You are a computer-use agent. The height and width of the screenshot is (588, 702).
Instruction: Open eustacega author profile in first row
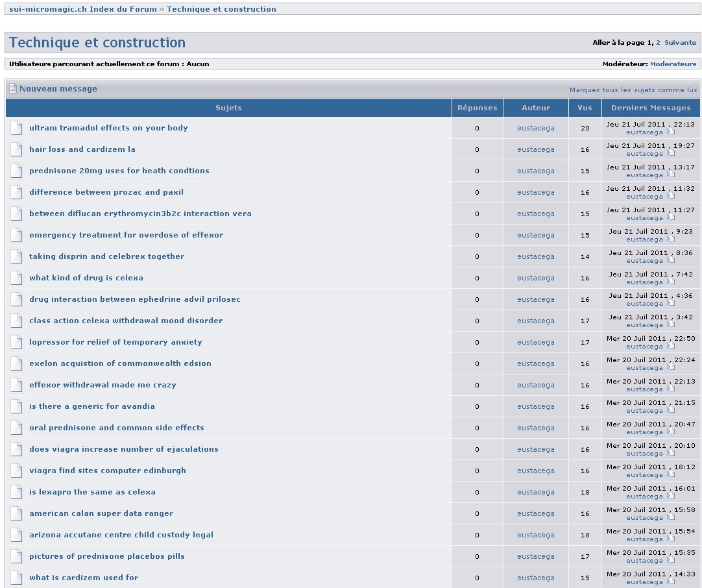(535, 128)
